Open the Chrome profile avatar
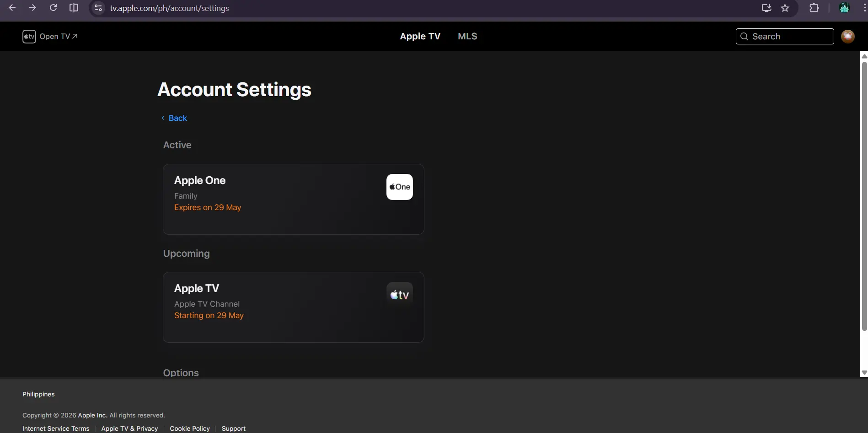 [x=844, y=8]
